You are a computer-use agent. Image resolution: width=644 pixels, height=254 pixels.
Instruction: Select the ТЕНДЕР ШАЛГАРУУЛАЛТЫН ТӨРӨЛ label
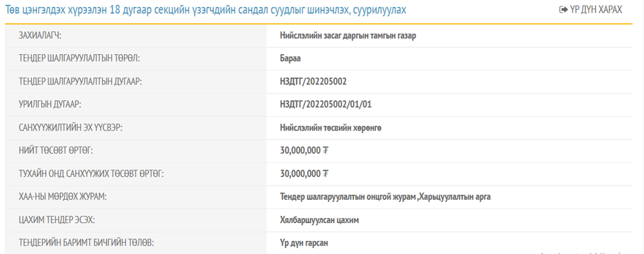[80, 59]
